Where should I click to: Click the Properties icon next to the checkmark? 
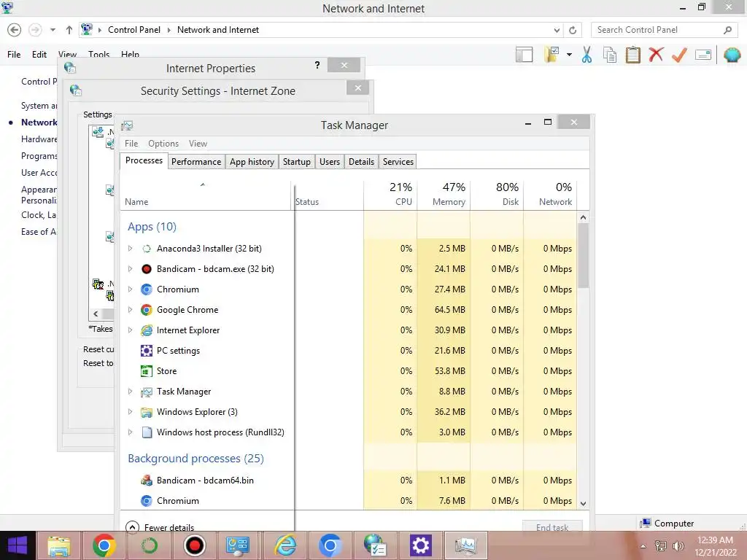point(703,55)
